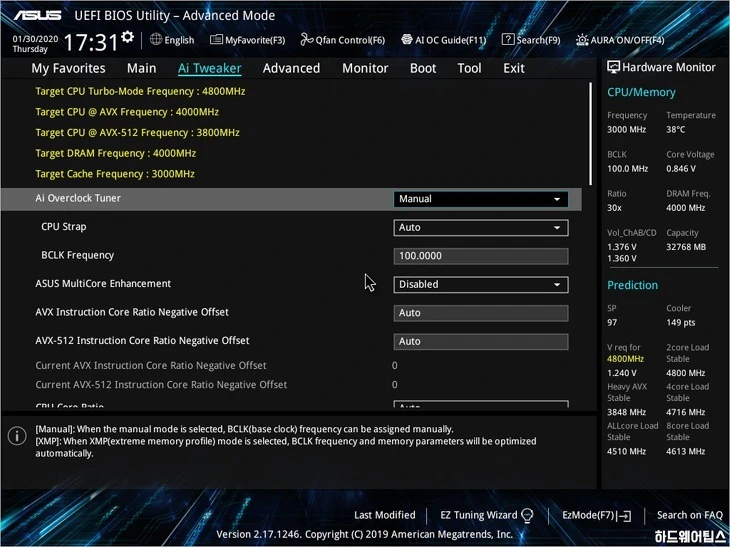Click the 0.846 V core voltage value
The height and width of the screenshot is (547, 730).
pos(681,169)
